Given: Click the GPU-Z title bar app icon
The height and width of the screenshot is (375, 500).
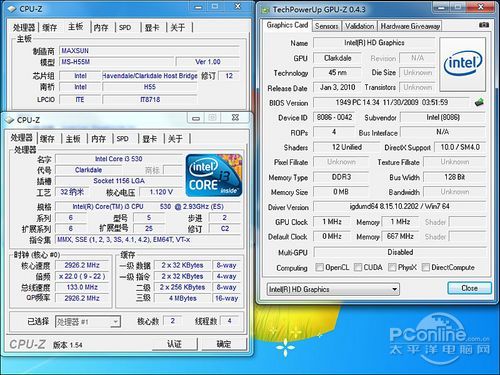Looking at the screenshot, I should tap(265, 10).
